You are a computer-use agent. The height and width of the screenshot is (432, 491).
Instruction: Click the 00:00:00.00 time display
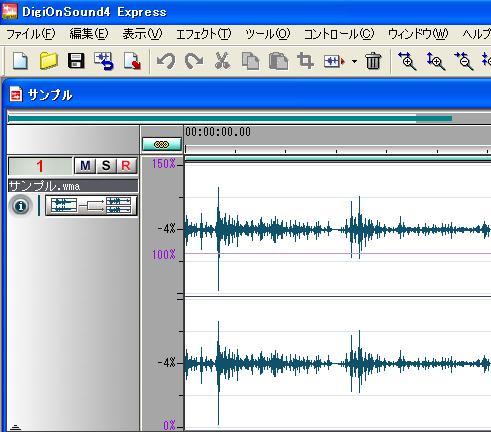218,132
